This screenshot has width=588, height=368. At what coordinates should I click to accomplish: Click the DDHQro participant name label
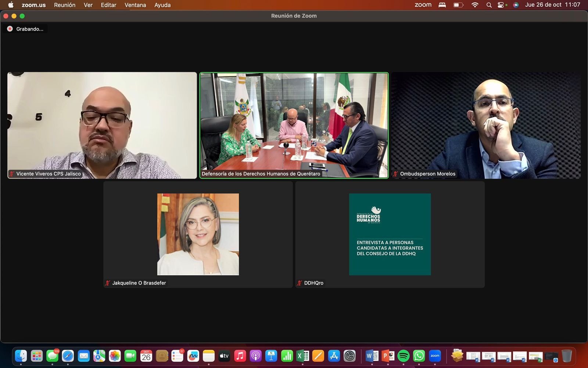click(313, 283)
